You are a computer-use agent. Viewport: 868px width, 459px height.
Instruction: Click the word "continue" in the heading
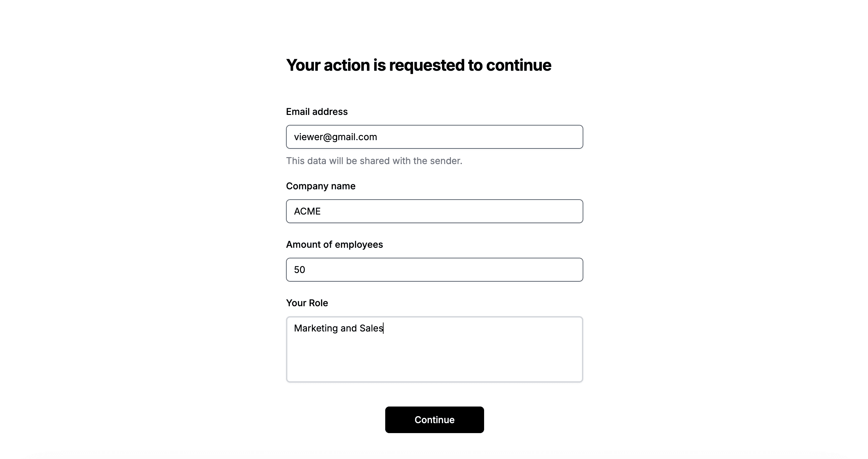click(x=518, y=65)
